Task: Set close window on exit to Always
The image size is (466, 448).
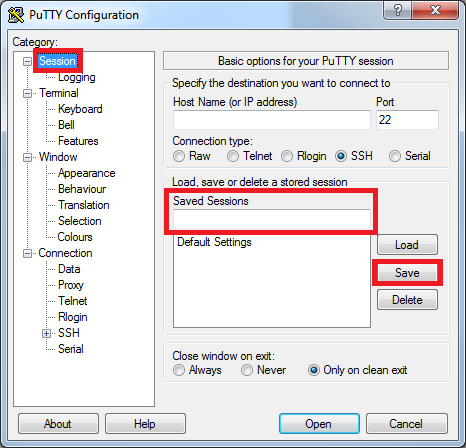Action: click(179, 370)
